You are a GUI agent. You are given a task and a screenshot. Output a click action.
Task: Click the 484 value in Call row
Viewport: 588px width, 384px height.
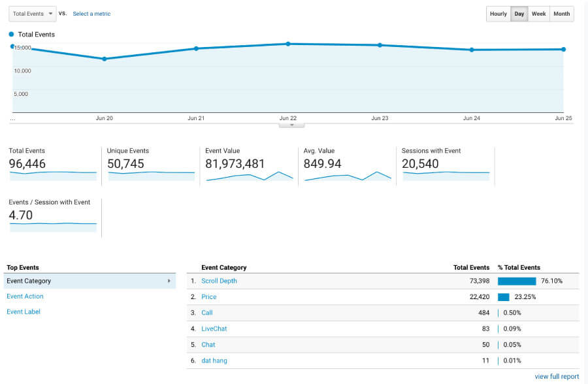coord(483,313)
